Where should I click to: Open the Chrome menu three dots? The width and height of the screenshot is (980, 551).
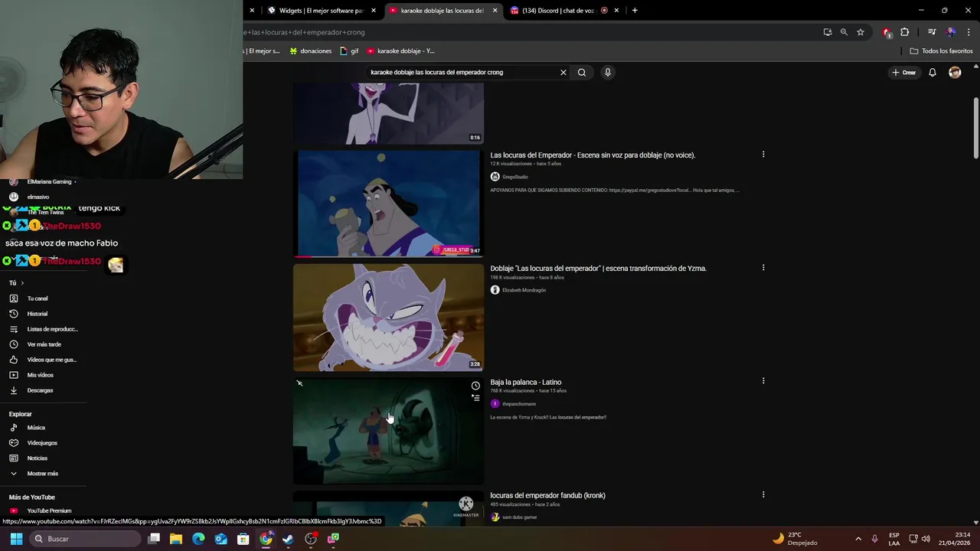969,32
